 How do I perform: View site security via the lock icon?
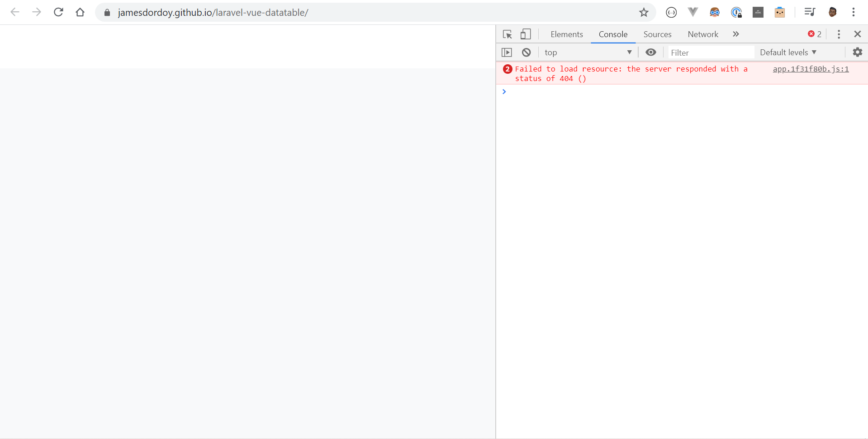coord(107,12)
